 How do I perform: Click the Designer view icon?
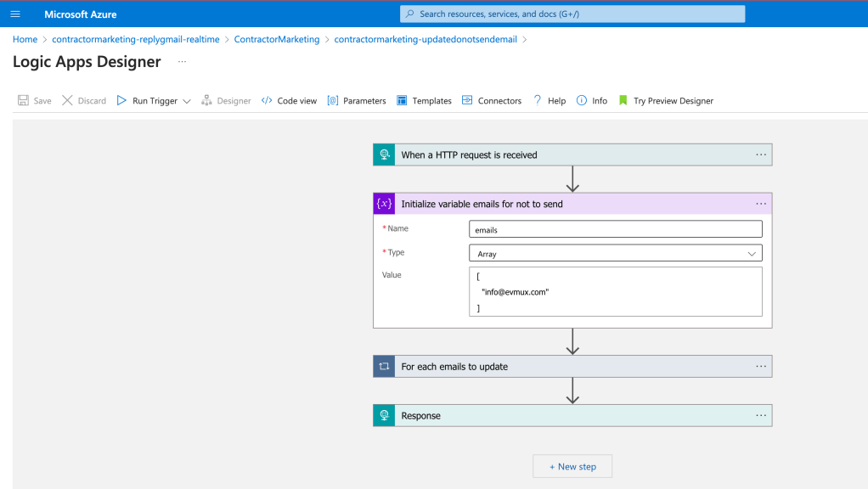tap(206, 100)
